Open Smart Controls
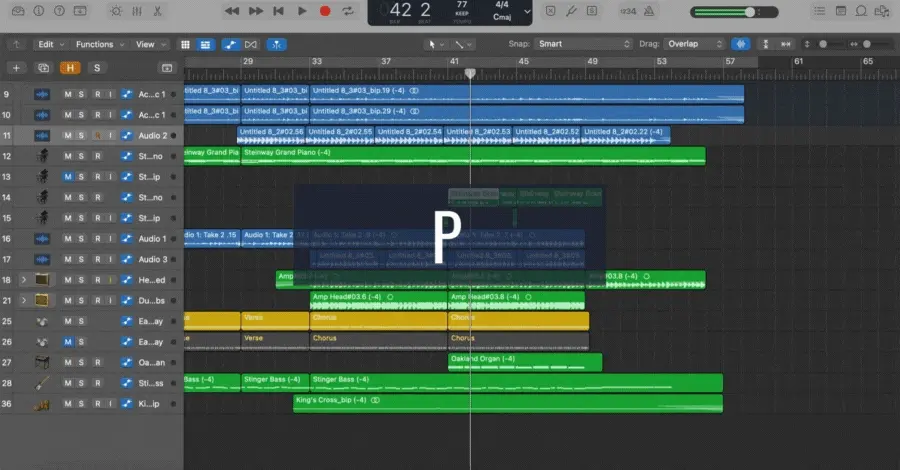This screenshot has width=900, height=470. pos(116,11)
